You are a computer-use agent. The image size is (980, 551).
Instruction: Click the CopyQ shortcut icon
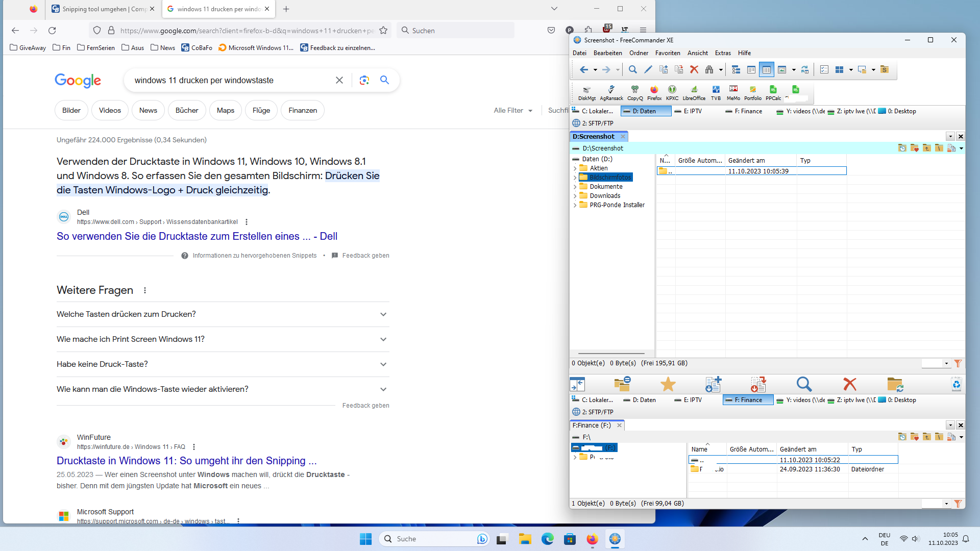point(635,92)
